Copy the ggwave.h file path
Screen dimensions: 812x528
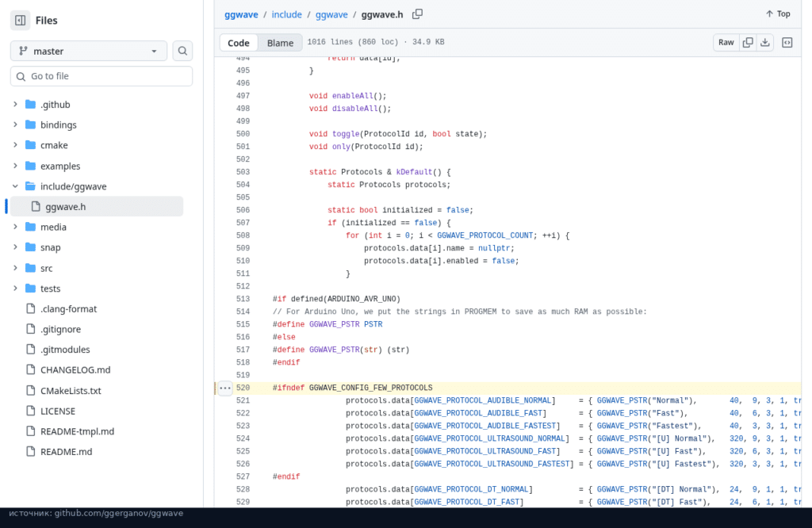pos(417,14)
